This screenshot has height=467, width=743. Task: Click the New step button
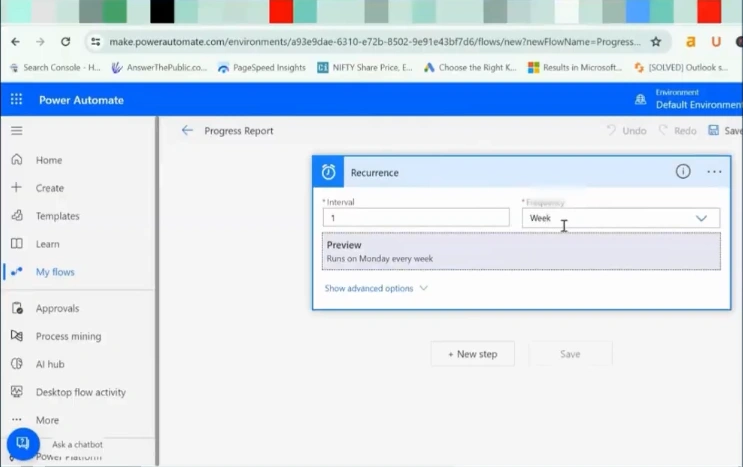point(472,354)
